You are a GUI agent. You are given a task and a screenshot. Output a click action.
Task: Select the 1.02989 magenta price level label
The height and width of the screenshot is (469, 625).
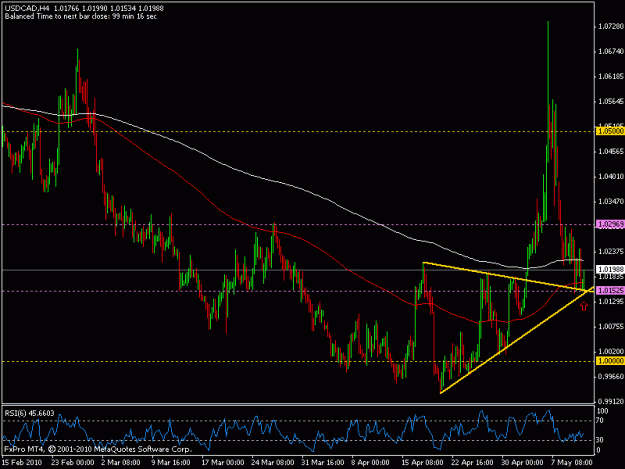point(610,224)
